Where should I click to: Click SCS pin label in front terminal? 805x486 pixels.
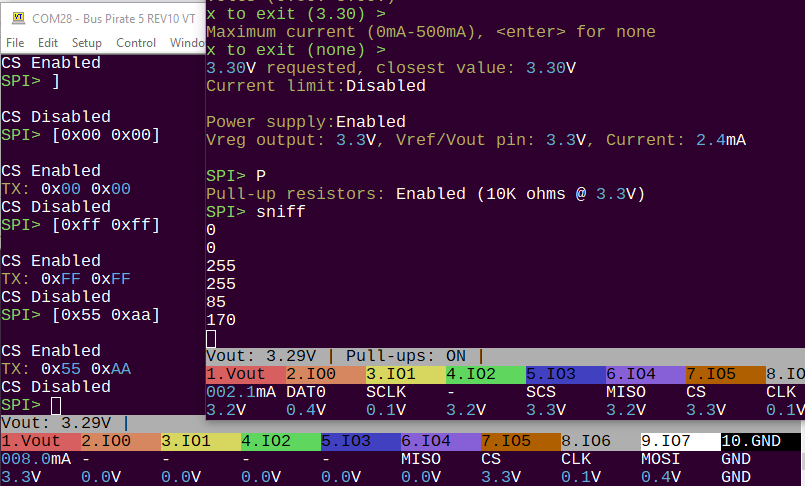tap(541, 392)
